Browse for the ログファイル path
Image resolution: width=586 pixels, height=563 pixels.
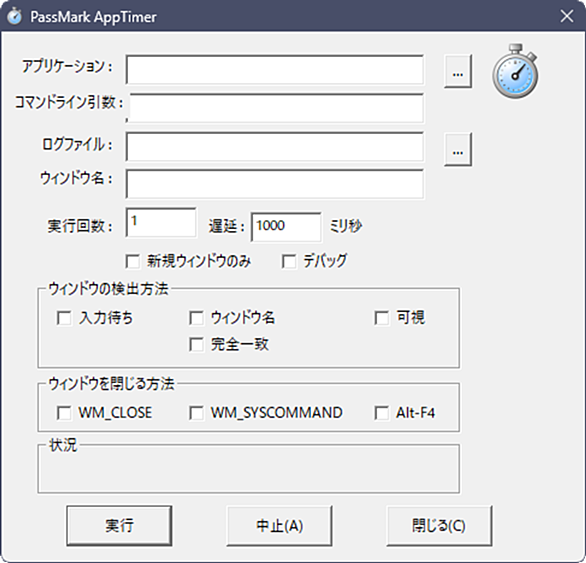click(x=458, y=149)
